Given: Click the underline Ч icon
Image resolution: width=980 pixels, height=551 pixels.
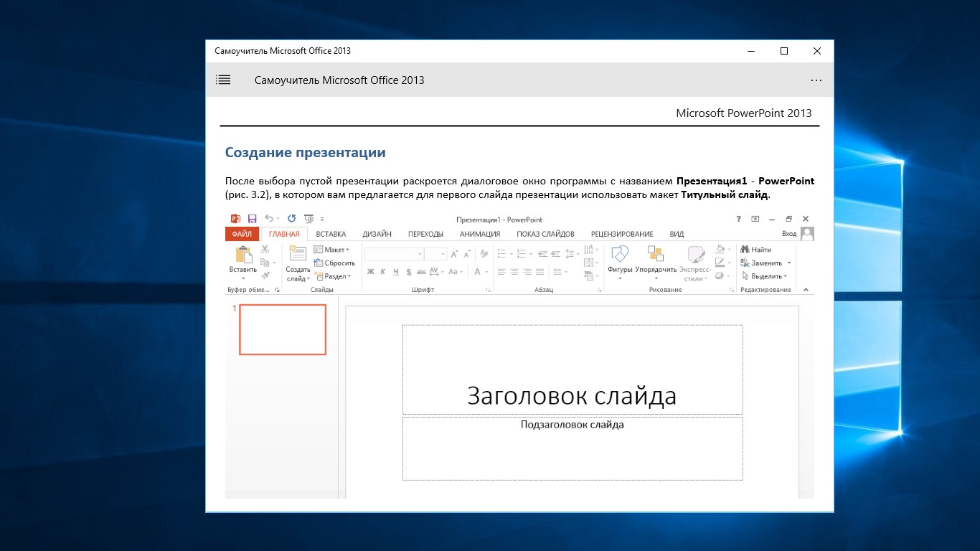Looking at the screenshot, I should (395, 272).
